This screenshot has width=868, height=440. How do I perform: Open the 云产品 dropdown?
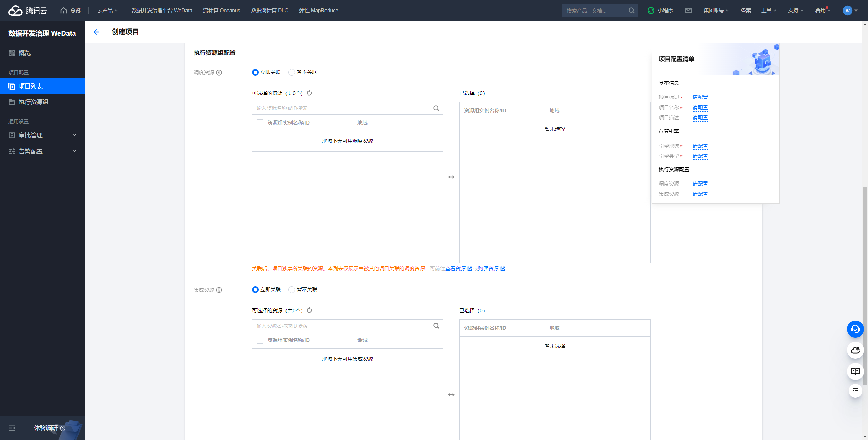pos(107,11)
